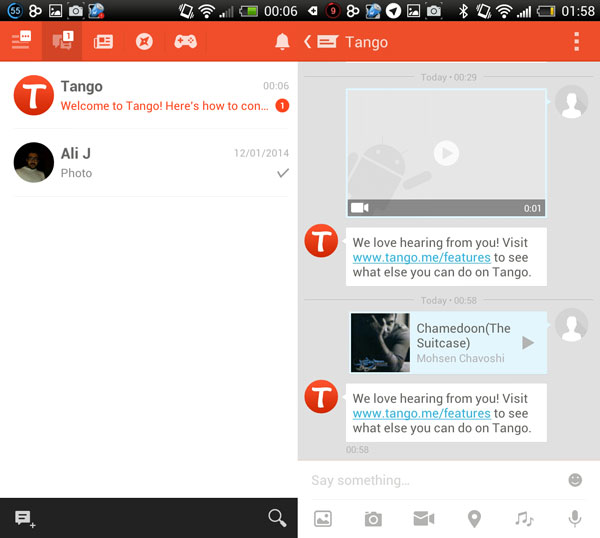Open the news feed tab
The width and height of the screenshot is (600, 538).
pyautogui.click(x=103, y=42)
